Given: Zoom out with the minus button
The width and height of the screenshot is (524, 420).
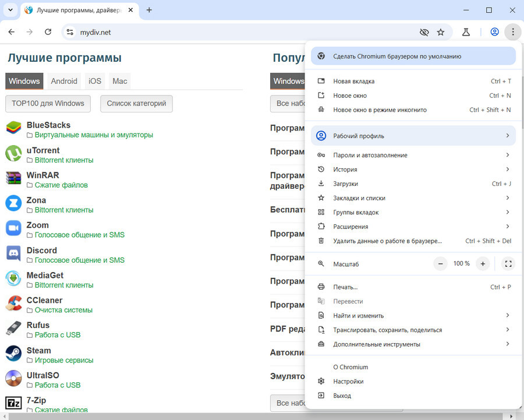Looking at the screenshot, I should (x=441, y=264).
